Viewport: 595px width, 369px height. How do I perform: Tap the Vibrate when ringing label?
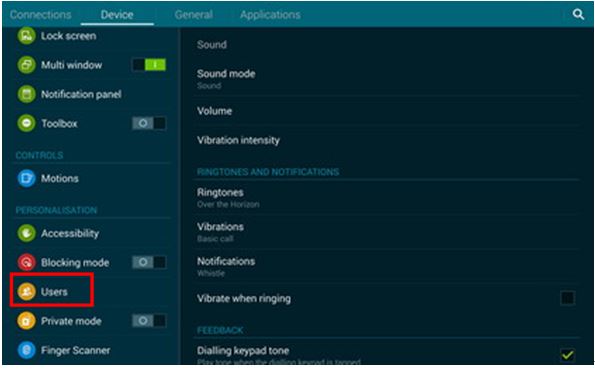pos(244,299)
